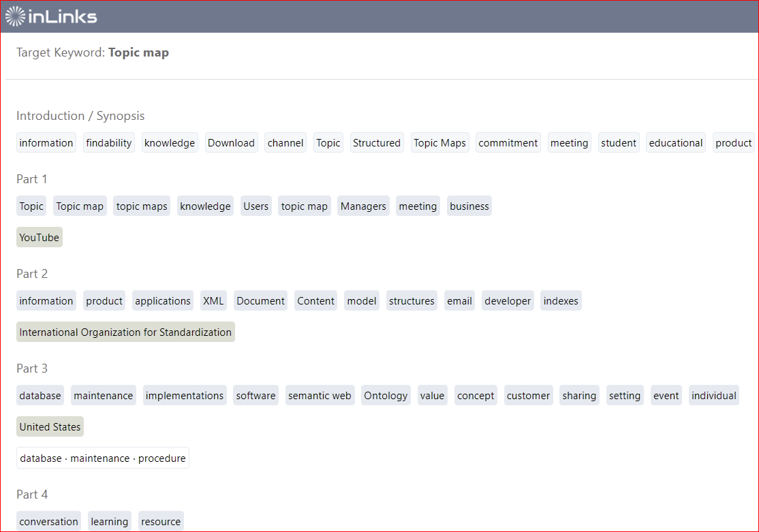The width and height of the screenshot is (759, 532).
Task: Click the "commitment" tag
Action: (508, 143)
